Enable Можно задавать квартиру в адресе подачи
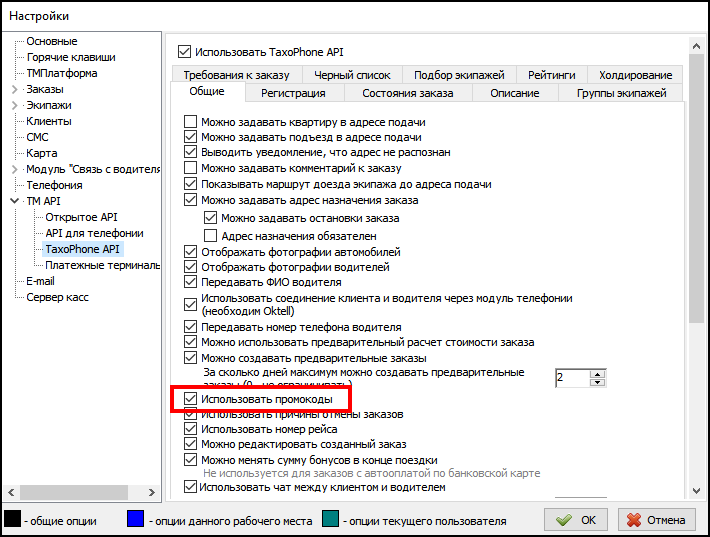Screen dimensions: 710x537 point(190,122)
